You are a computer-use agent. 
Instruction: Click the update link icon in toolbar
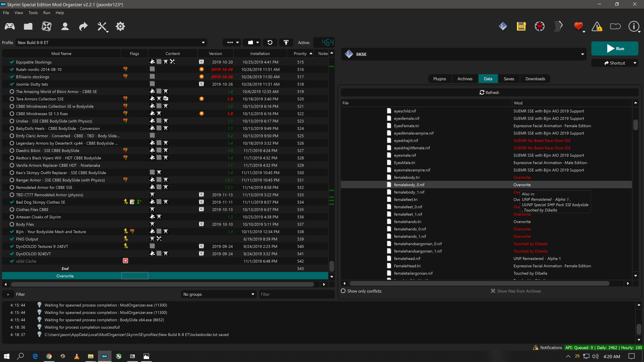(615, 26)
